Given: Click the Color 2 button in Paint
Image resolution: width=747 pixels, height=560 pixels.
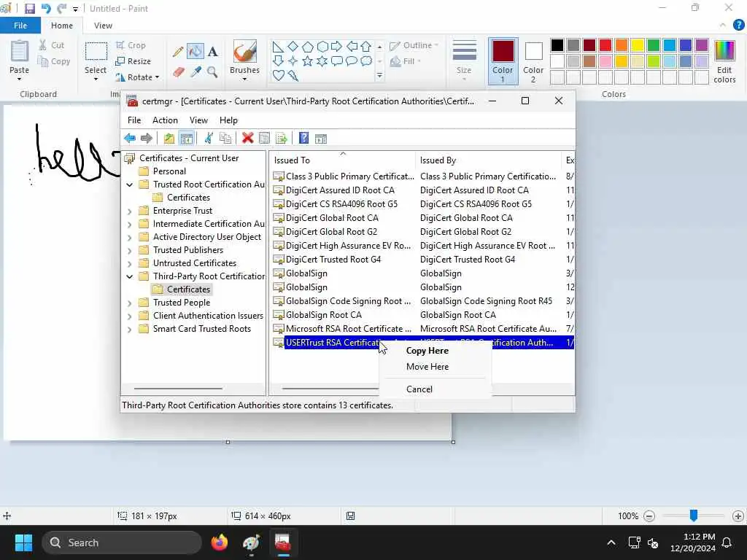Looking at the screenshot, I should point(533,62).
